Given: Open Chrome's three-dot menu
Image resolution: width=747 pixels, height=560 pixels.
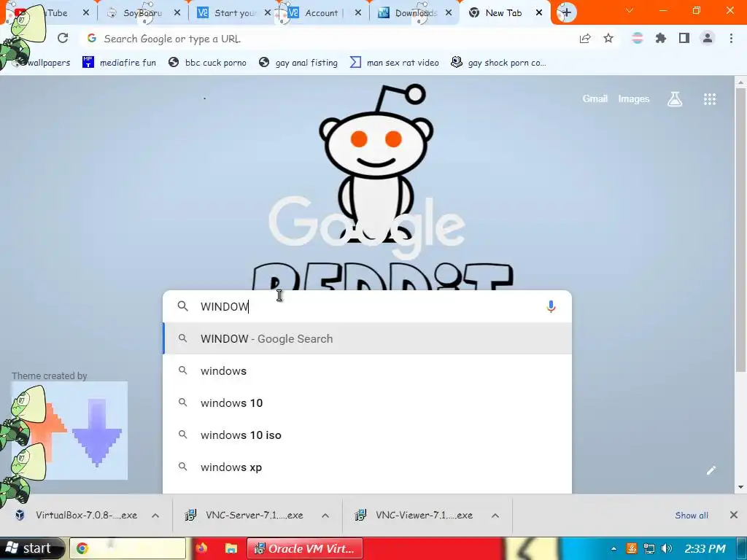Looking at the screenshot, I should 731,38.
